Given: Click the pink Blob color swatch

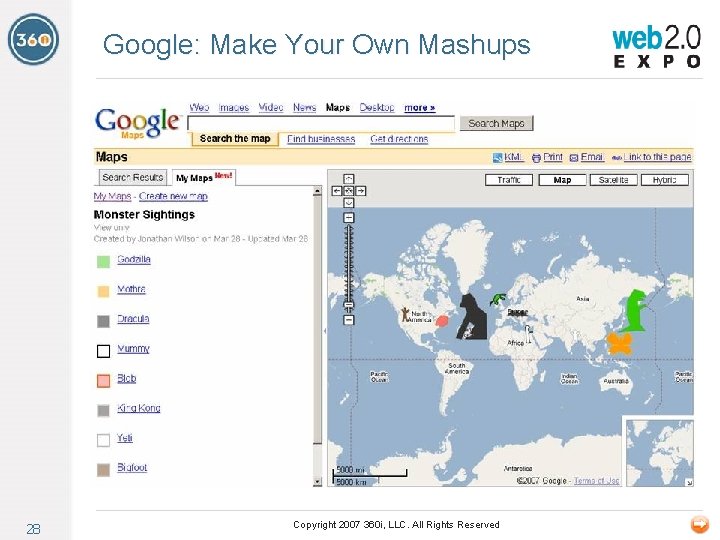Looking at the screenshot, I should (x=103, y=381).
